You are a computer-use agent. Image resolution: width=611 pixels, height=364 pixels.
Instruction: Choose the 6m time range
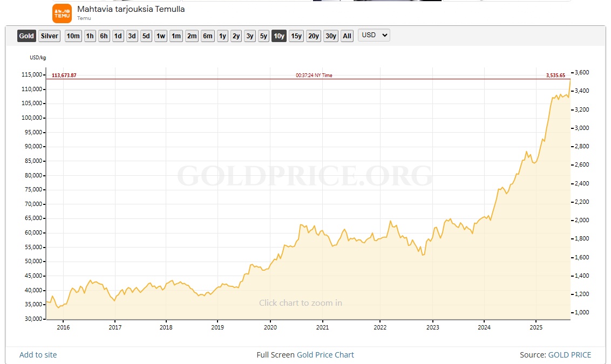(208, 36)
